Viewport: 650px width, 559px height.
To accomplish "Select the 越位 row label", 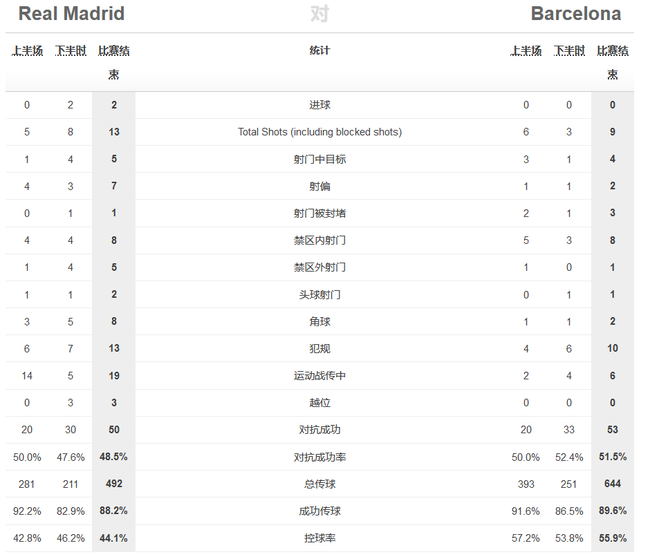I will click(320, 403).
